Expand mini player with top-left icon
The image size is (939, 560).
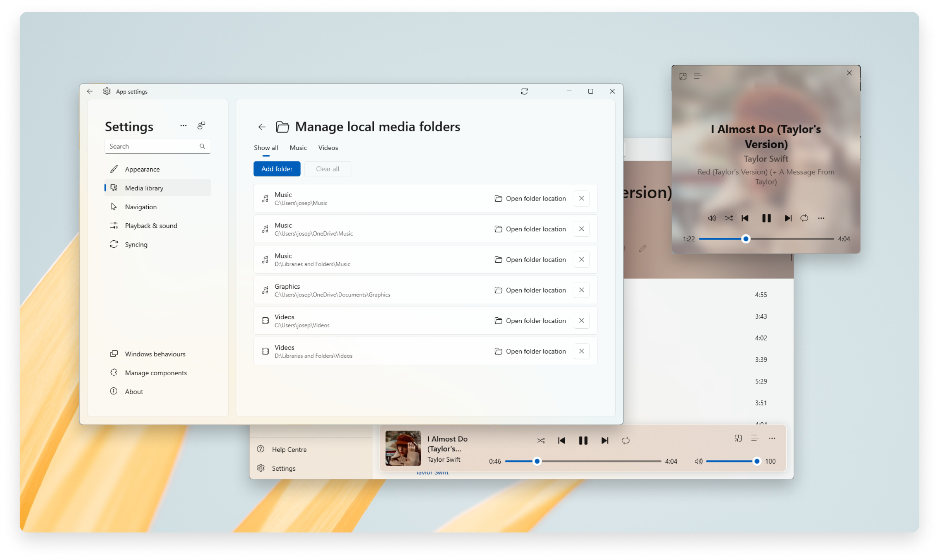point(683,76)
